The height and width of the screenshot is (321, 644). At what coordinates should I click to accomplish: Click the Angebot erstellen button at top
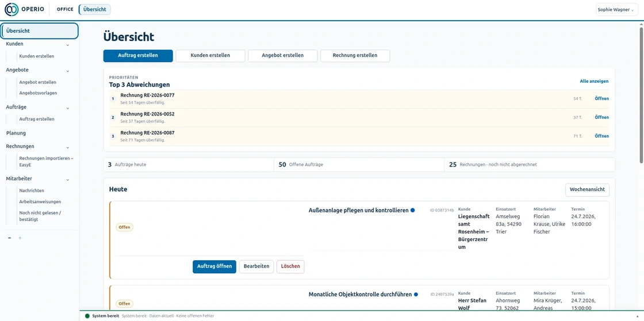[282, 56]
